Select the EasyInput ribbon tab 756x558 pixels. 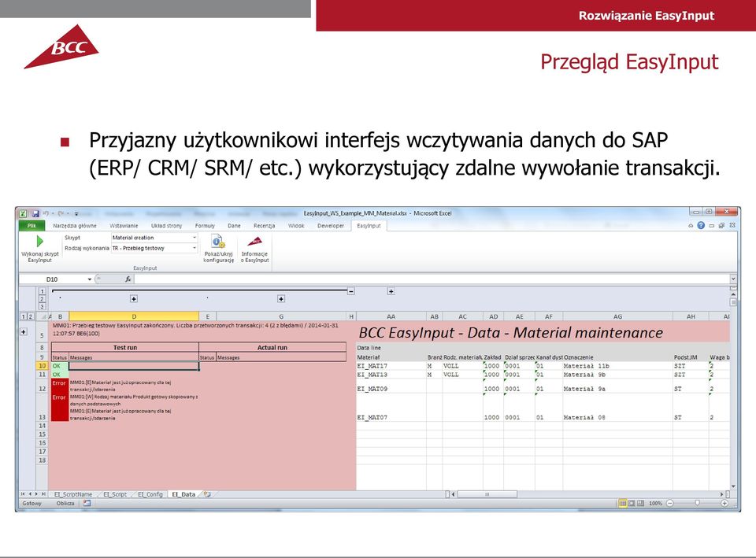pos(369,226)
